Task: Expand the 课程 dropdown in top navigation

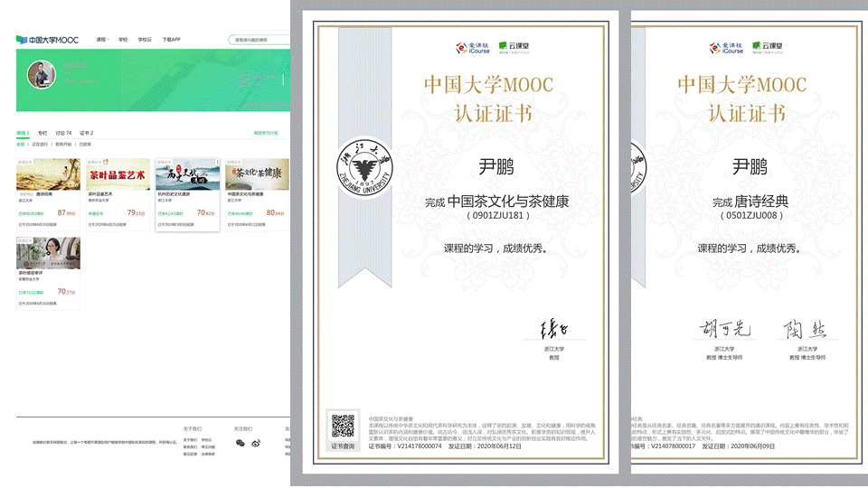Action: (x=101, y=40)
